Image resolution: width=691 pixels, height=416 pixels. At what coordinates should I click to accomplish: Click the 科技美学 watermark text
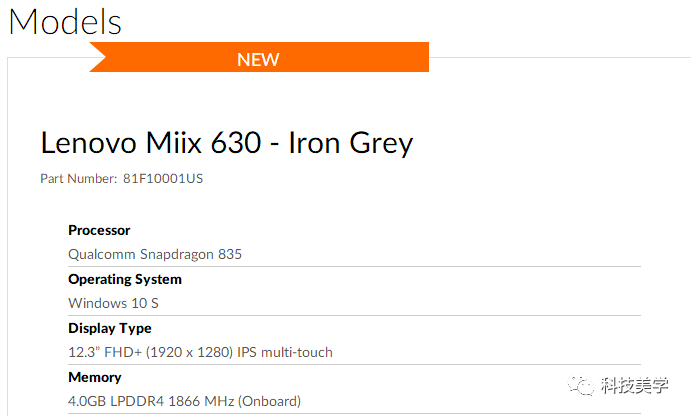pos(633,385)
